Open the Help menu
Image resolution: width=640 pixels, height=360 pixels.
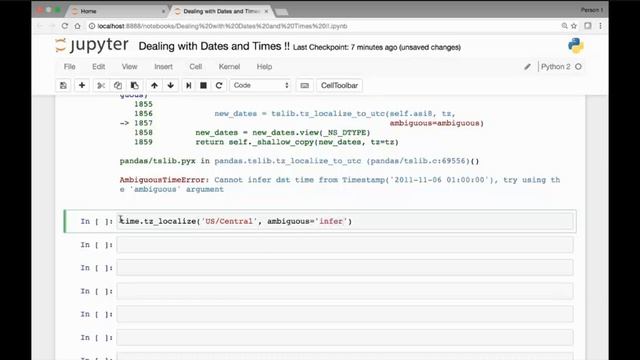click(x=264, y=67)
